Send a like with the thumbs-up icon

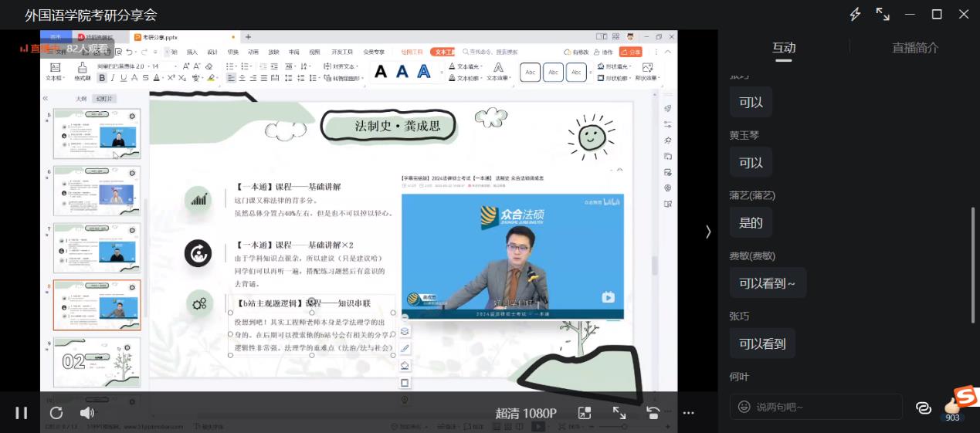(952, 405)
